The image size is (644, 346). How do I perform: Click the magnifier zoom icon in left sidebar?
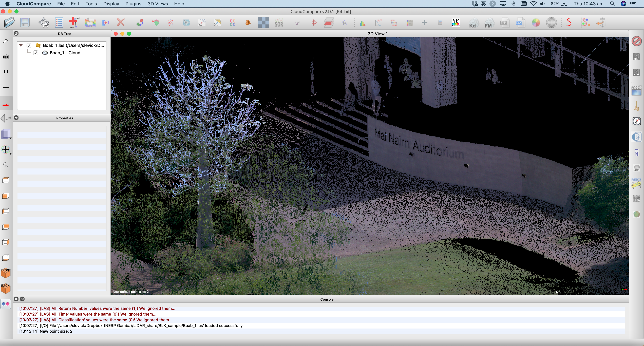point(6,165)
